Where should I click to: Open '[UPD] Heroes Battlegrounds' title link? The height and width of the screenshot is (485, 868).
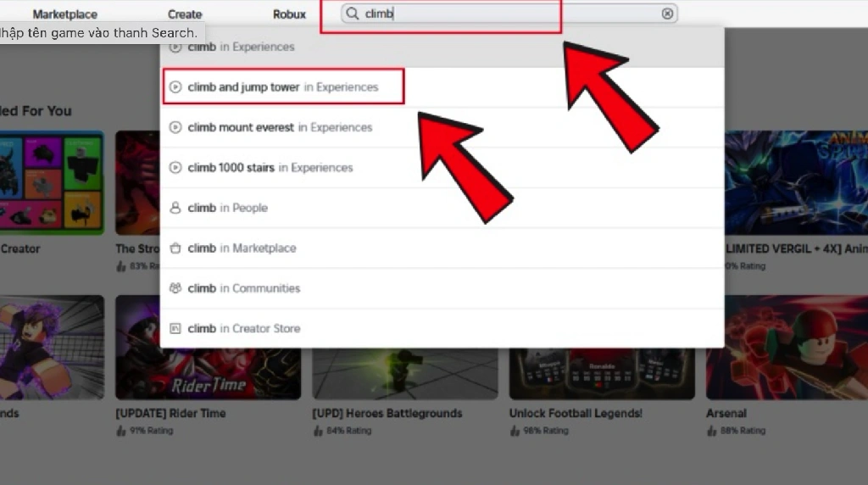pos(387,413)
